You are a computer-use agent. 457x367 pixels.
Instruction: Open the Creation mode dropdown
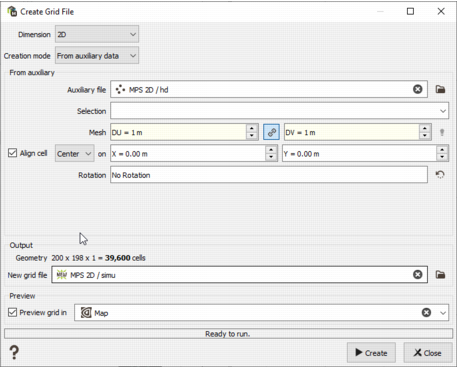click(x=97, y=56)
